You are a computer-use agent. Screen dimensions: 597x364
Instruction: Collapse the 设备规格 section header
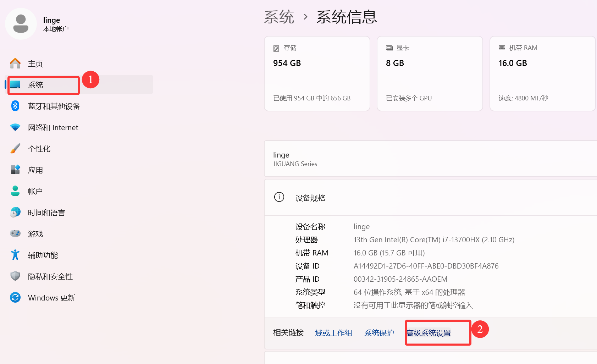(431, 198)
